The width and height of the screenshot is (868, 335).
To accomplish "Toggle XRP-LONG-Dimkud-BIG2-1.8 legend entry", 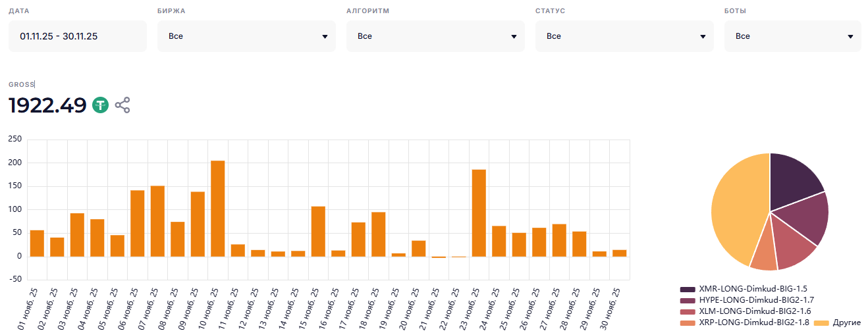I will (x=745, y=322).
